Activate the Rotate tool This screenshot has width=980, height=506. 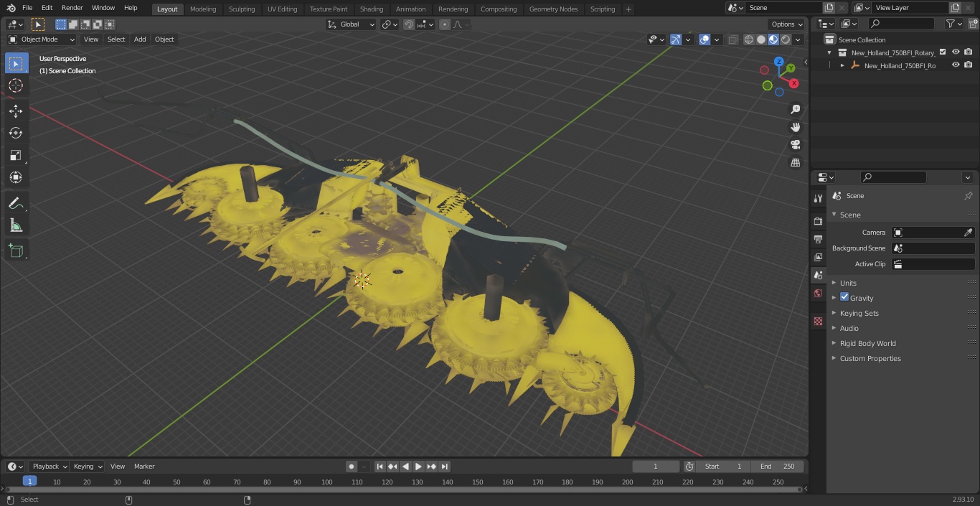tap(16, 133)
